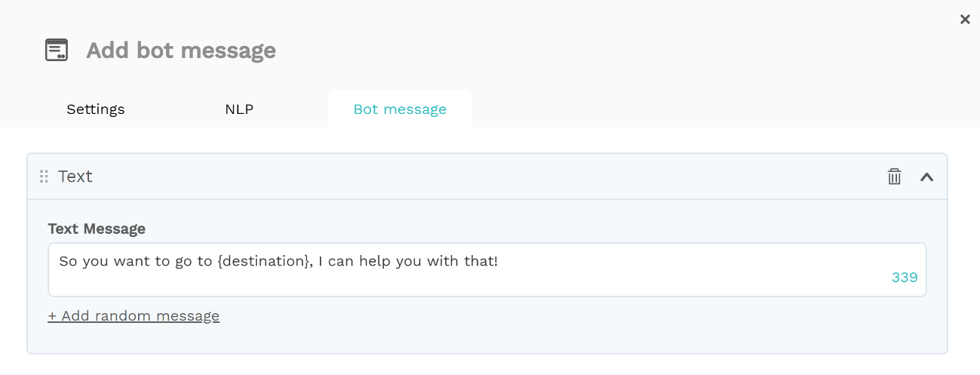Place cursor after "with that!" text
The height and width of the screenshot is (375, 980).
pos(500,262)
